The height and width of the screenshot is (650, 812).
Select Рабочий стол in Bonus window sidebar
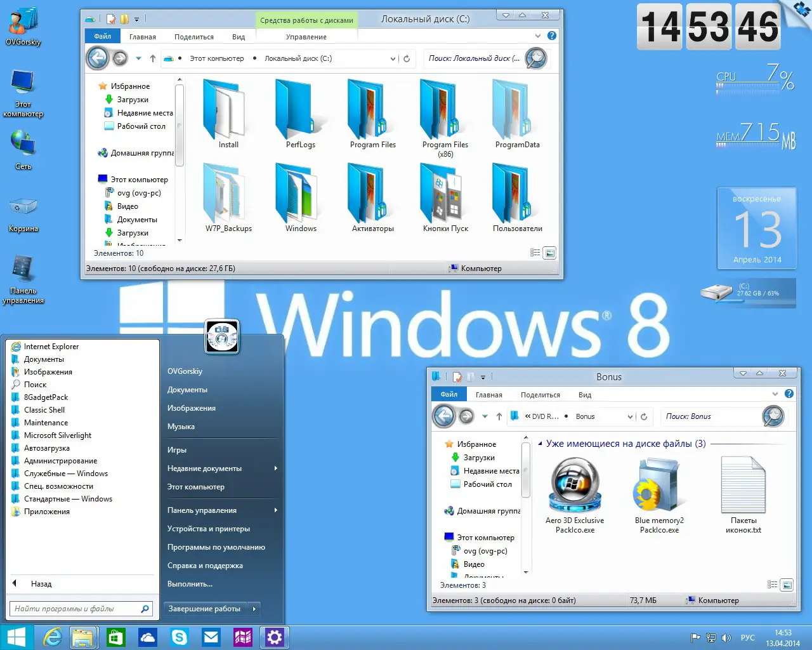pyautogui.click(x=487, y=484)
